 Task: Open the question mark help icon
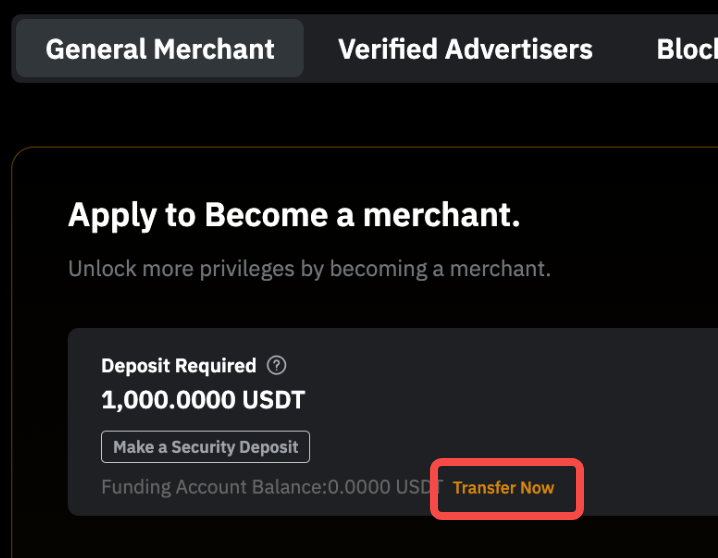(277, 366)
